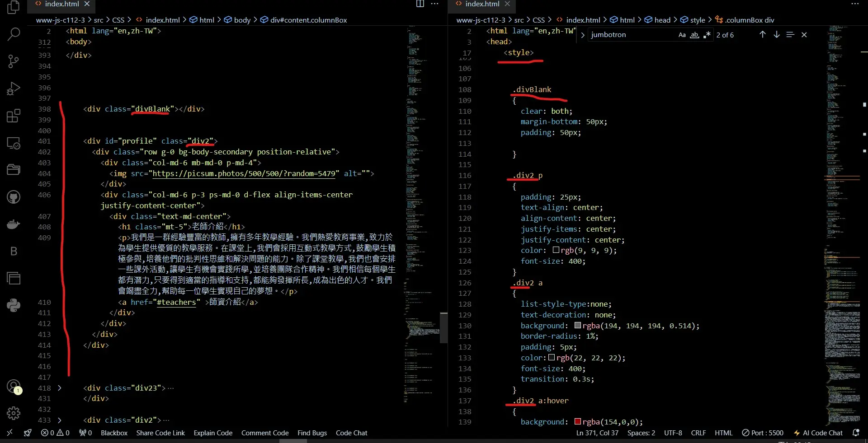Open color picker for rgba(154,0,0) swatch
The width and height of the screenshot is (868, 443).
click(x=577, y=422)
